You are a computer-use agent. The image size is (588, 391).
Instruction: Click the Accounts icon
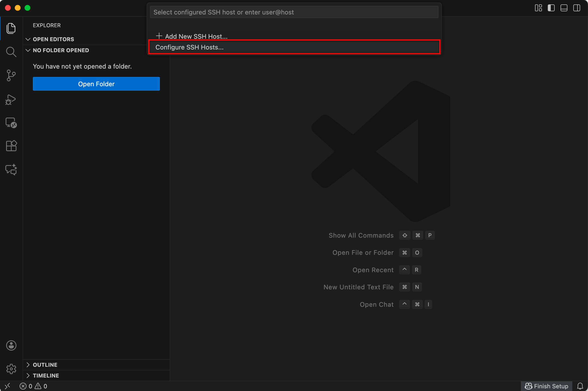coord(11,345)
